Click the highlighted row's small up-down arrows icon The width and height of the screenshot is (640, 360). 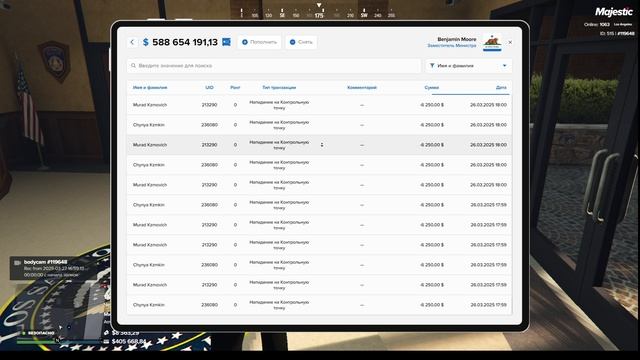pos(322,145)
